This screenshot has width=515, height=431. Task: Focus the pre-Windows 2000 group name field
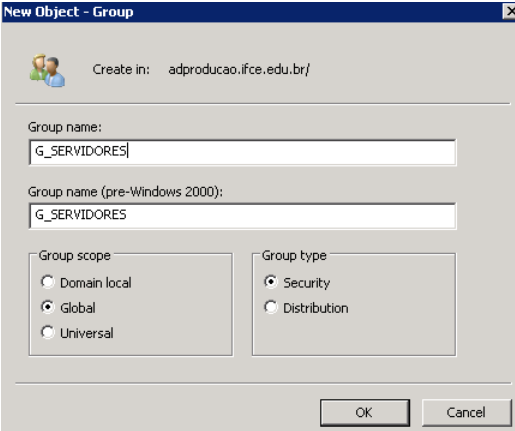[242, 216]
